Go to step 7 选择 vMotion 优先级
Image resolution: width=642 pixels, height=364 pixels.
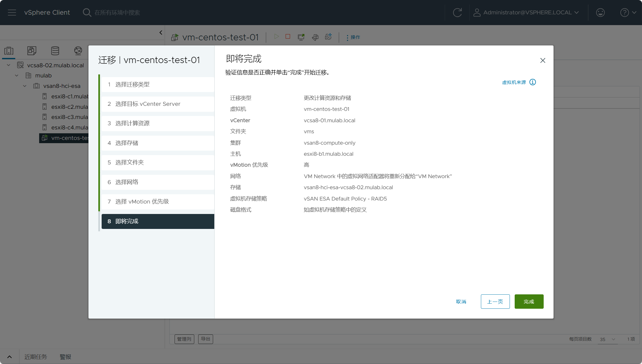[158, 202]
